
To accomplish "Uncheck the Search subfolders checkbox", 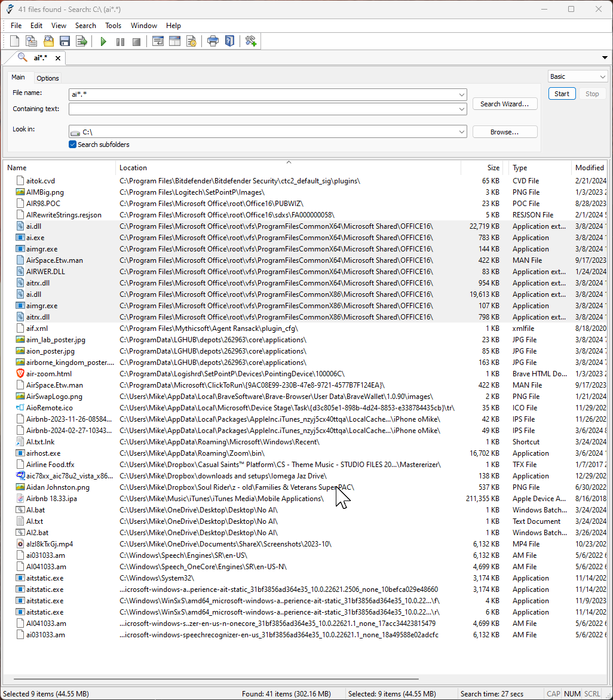I will click(x=73, y=145).
